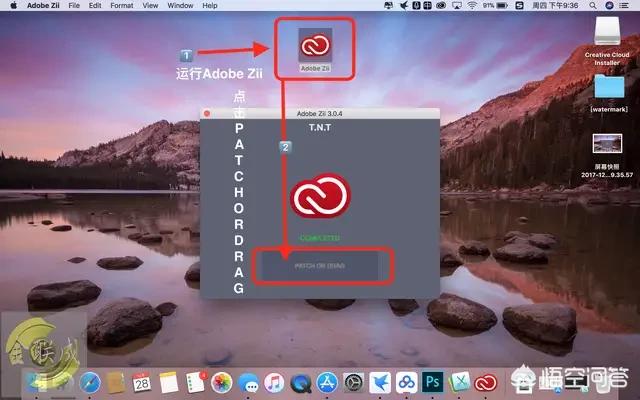Click the date and time 下午9:36
Screen dimensions: 640x400
click(555, 5)
